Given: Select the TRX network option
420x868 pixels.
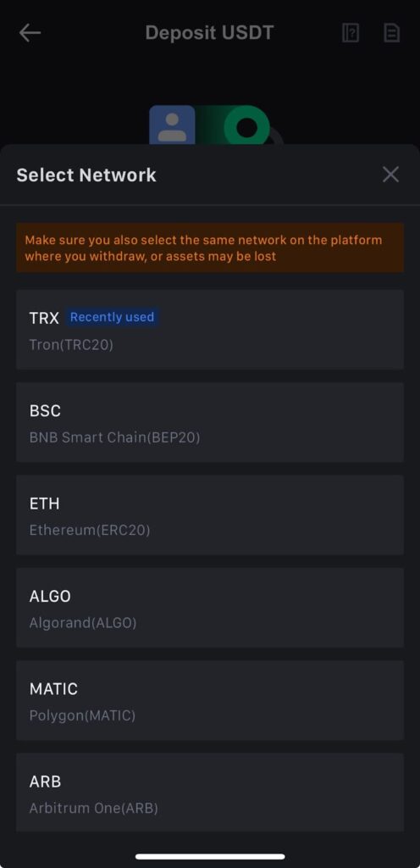Looking at the screenshot, I should tap(210, 330).
